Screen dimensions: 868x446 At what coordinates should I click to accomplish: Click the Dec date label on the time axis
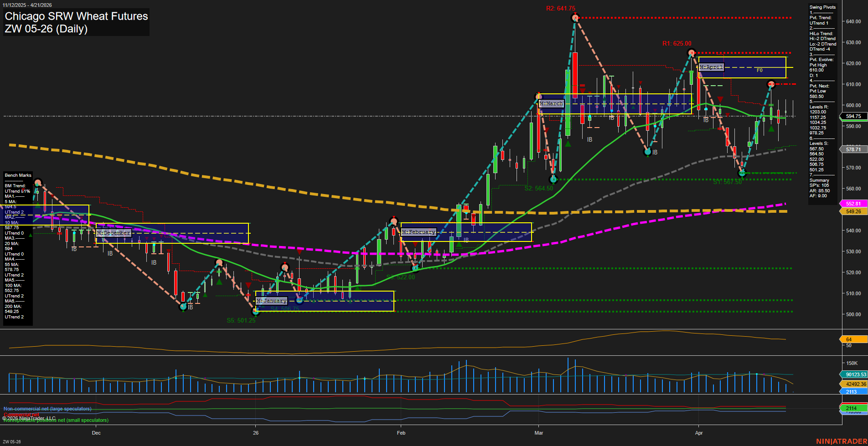[x=96, y=433]
